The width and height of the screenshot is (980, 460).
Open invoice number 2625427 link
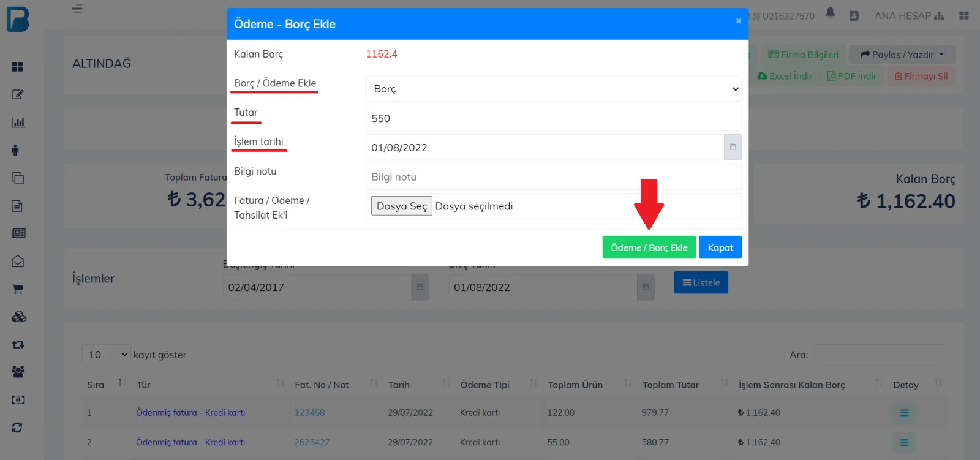[312, 442]
